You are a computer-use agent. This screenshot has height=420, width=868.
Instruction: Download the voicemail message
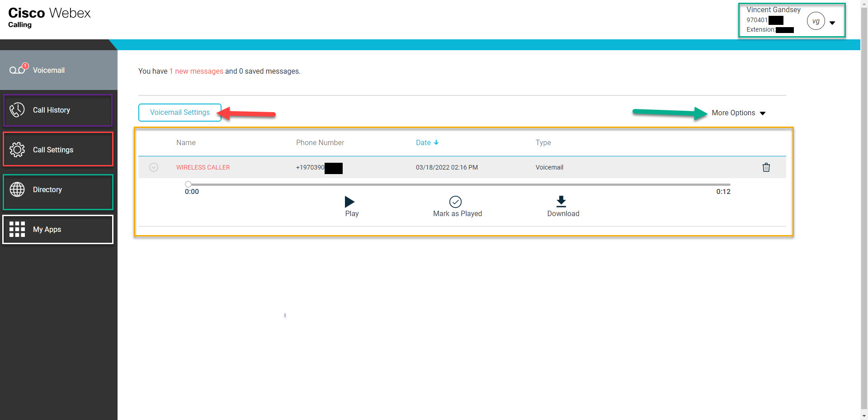click(563, 207)
